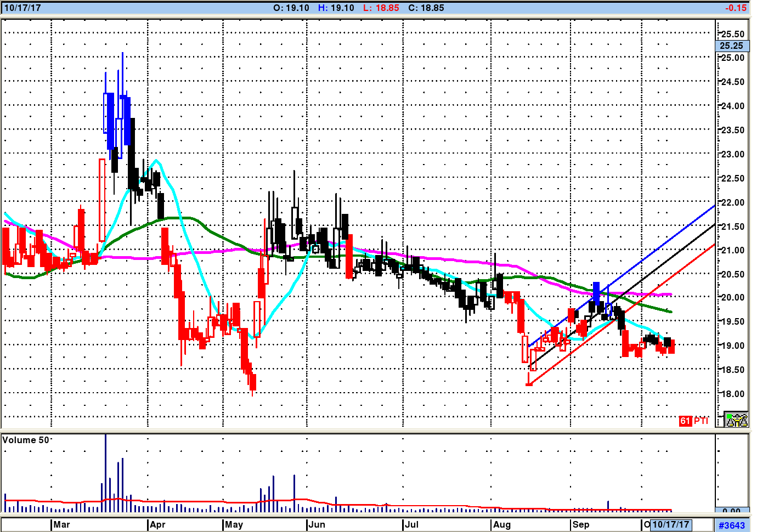
Task: Click the red 61 PTI badge
Action: point(693,421)
